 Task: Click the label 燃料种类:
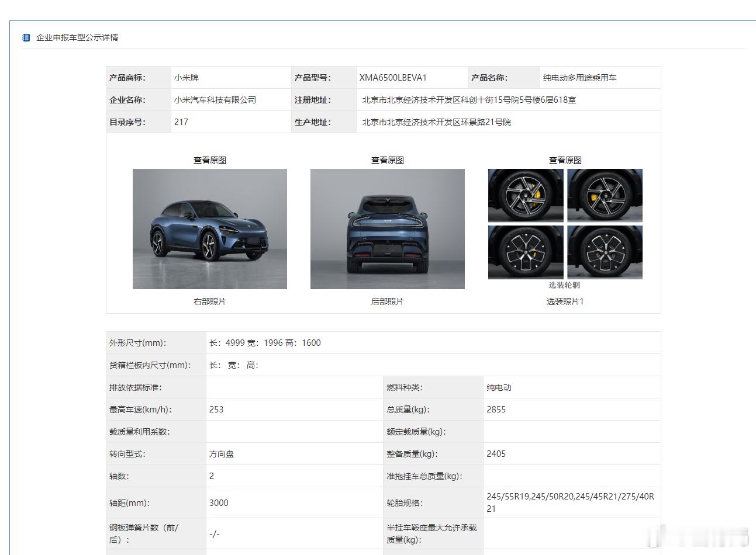[x=405, y=387]
